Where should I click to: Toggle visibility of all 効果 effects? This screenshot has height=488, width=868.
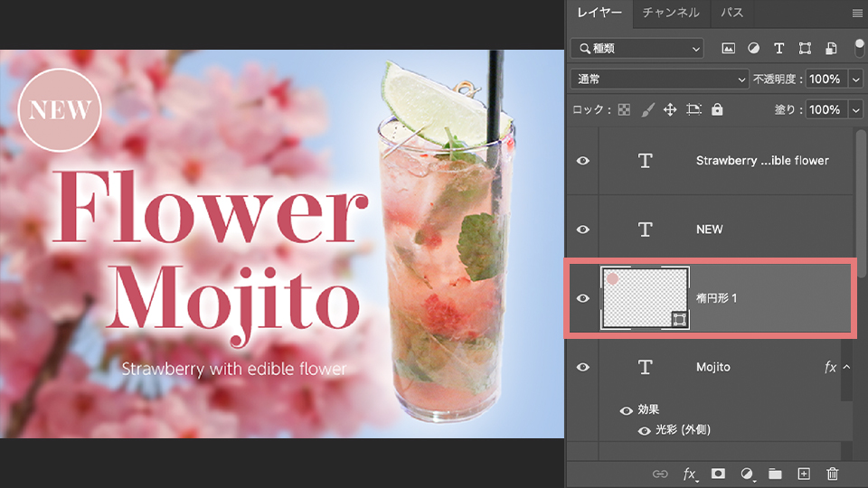pyautogui.click(x=626, y=410)
